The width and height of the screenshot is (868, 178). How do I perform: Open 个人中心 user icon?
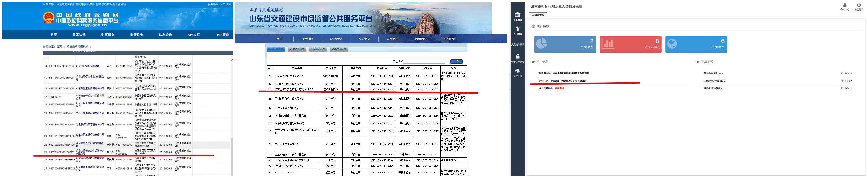[844, 5]
